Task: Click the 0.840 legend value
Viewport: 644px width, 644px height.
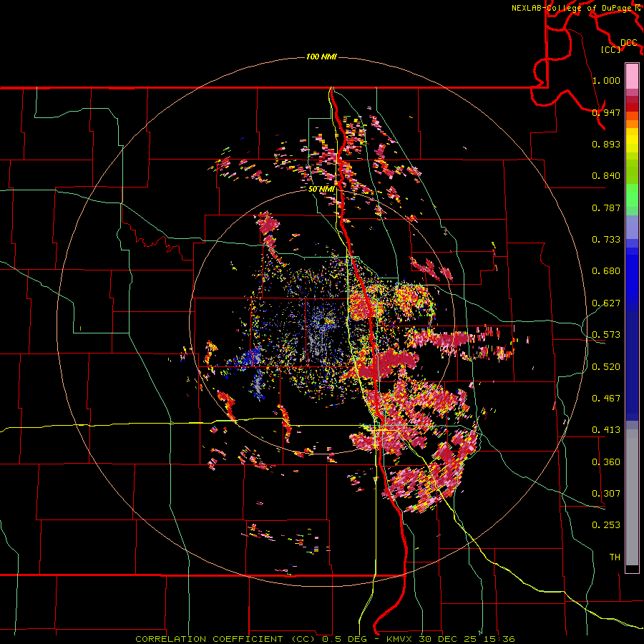Action: tap(606, 176)
